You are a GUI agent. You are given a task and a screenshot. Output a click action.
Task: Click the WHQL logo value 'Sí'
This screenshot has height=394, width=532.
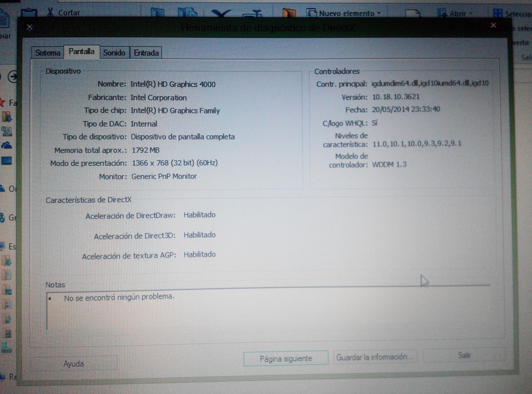375,123
